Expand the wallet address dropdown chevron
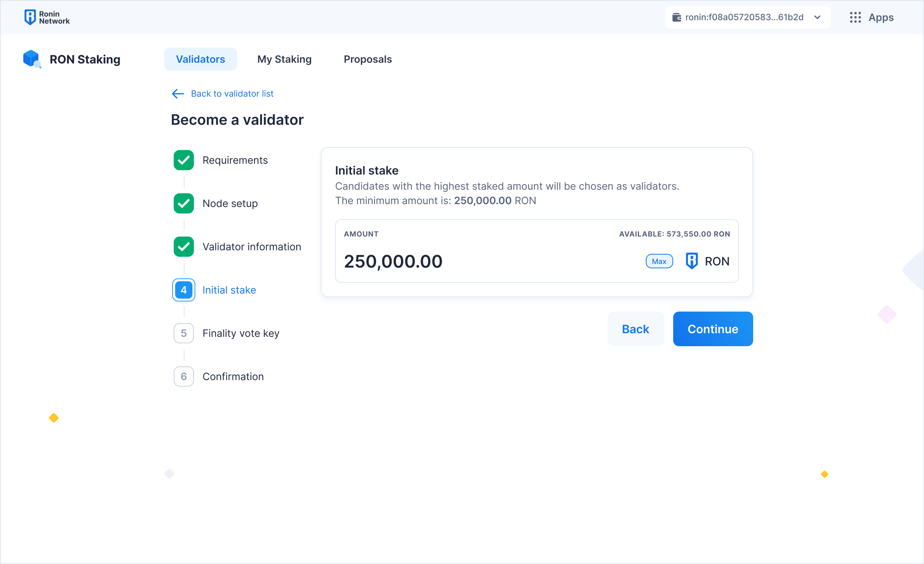Image resolution: width=924 pixels, height=564 pixels. (x=817, y=17)
